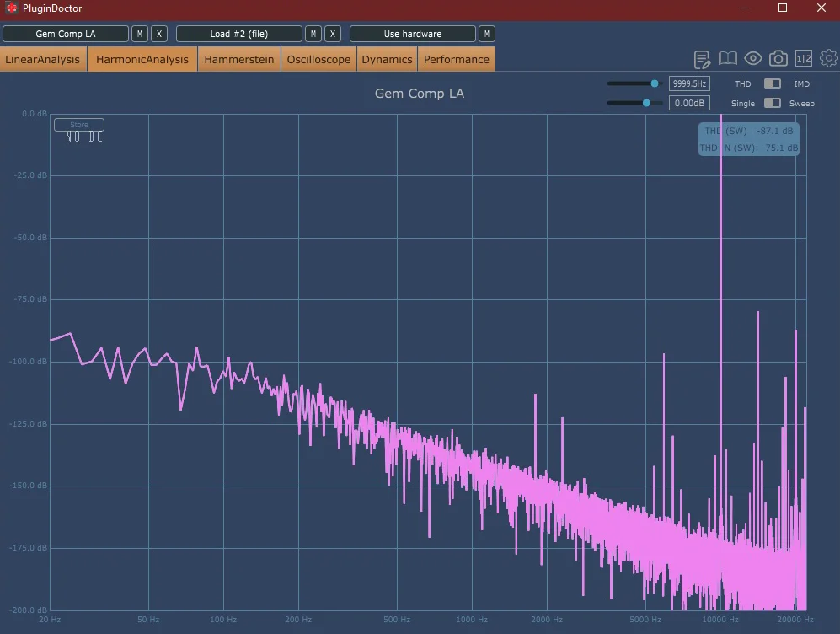Switch to the LinearAnalysis tab
Viewport: 840px width, 634px height.
click(x=43, y=60)
